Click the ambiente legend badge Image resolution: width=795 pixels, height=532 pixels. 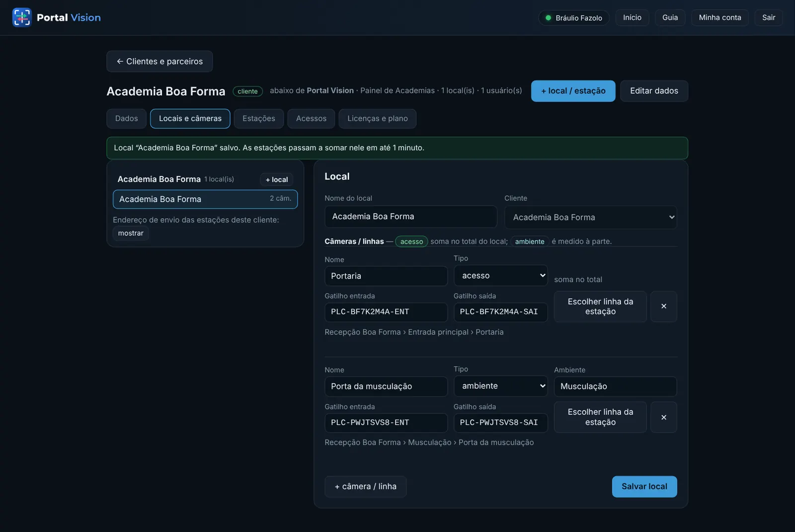pos(529,242)
